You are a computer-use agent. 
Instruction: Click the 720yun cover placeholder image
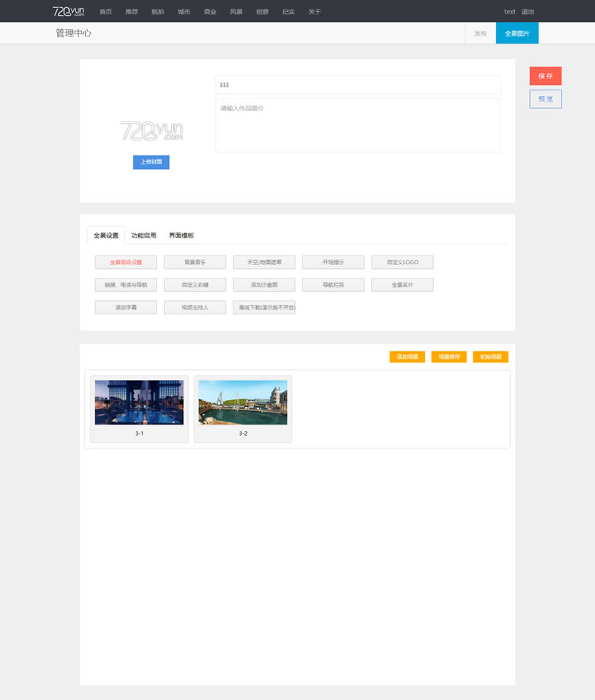tap(152, 131)
